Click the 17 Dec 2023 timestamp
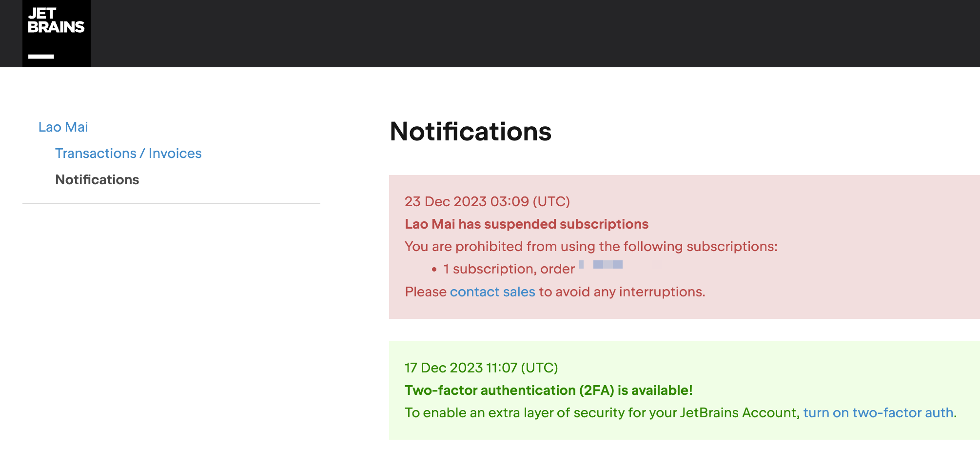The height and width of the screenshot is (467, 980). tap(481, 368)
